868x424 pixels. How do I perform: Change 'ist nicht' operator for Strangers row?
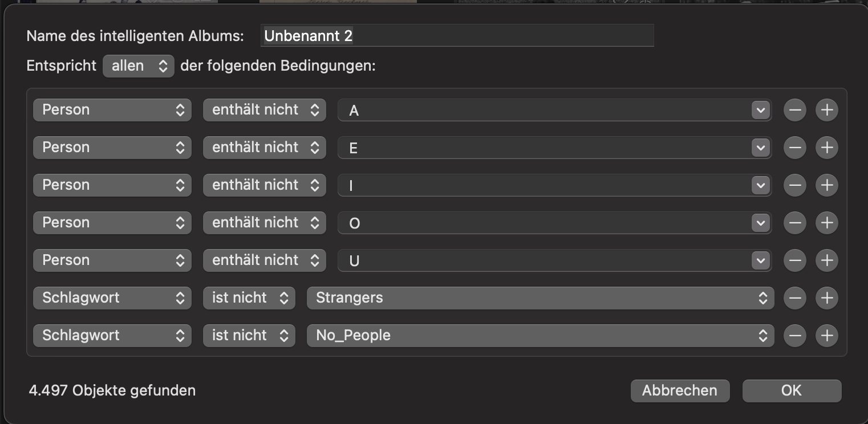pos(249,298)
